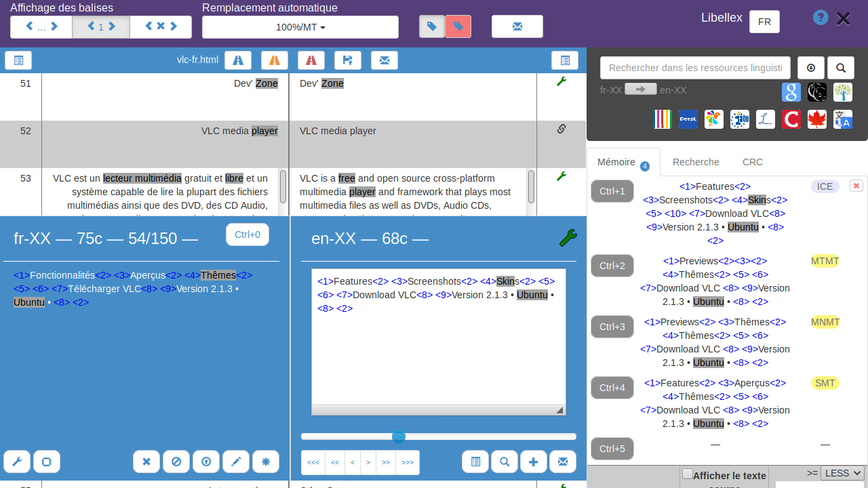This screenshot has height=488, width=868.
Task: Open right panel list button in file toolbar
Action: 565,60
